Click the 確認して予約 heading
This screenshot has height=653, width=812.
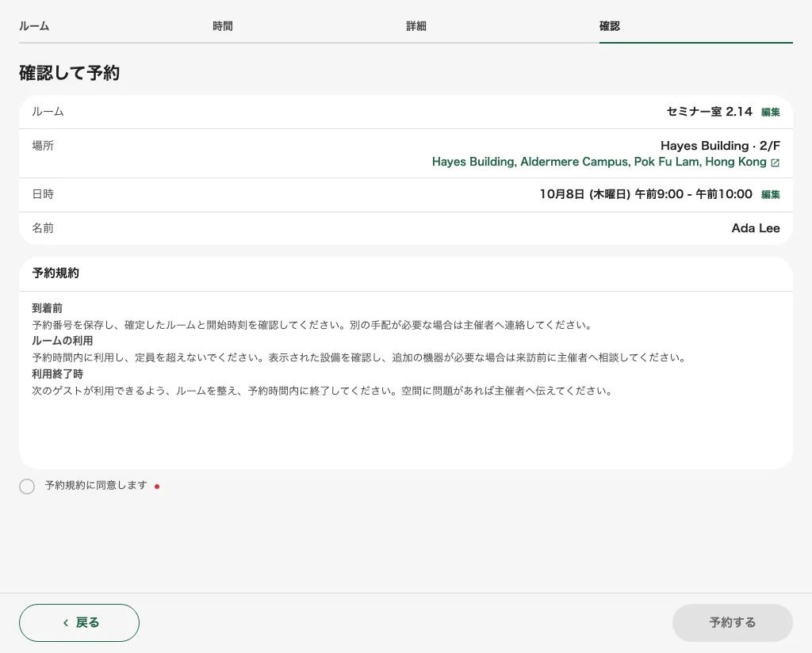[x=70, y=73]
